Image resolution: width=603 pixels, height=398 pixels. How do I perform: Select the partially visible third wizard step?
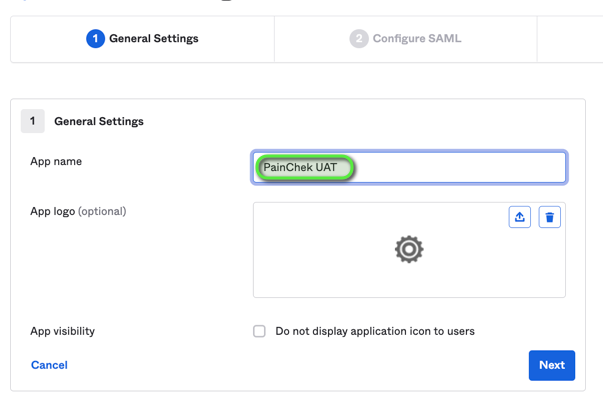point(570,39)
